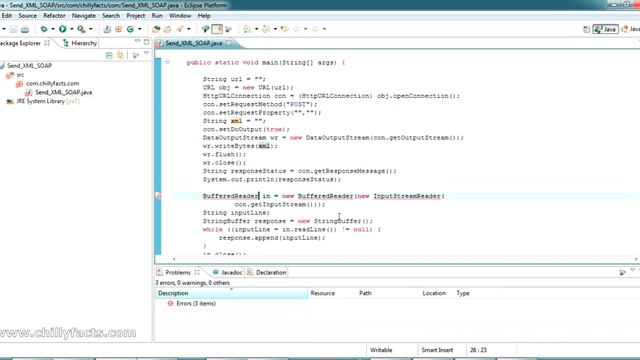640x360 pixels.
Task: Open the Run button dropdown arrow
Action: [x=71, y=29]
